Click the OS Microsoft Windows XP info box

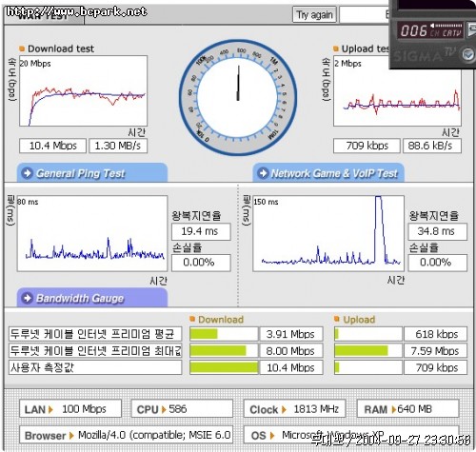tap(351, 435)
